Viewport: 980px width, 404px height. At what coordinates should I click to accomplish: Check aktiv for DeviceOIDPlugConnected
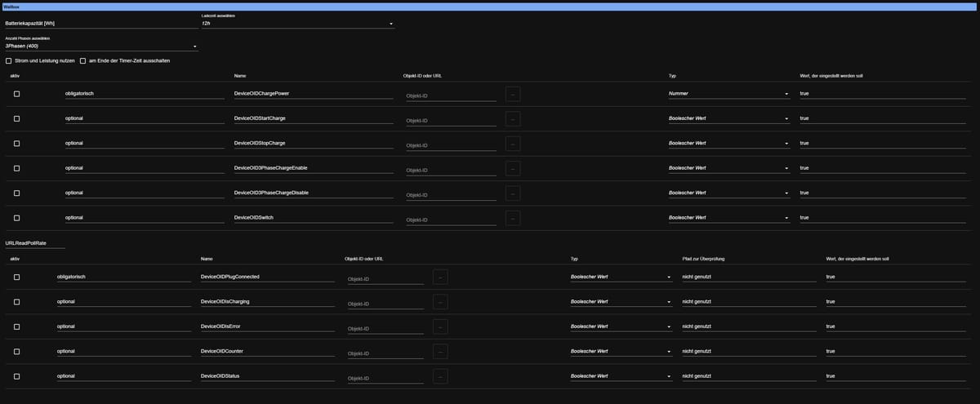click(16, 277)
